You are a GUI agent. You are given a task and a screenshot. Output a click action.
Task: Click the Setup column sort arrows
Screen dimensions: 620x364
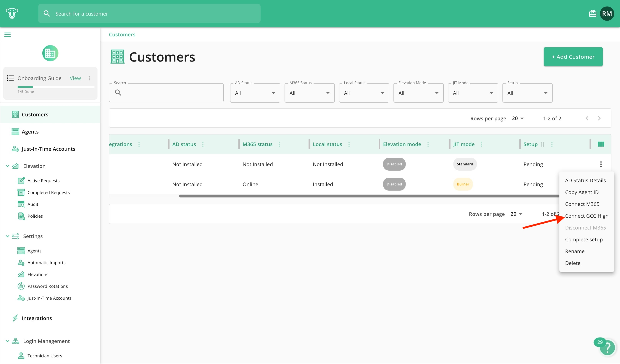point(542,144)
